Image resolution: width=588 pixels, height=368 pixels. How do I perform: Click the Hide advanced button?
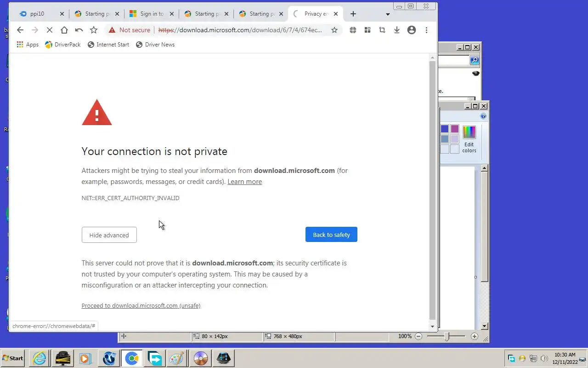coord(109,235)
